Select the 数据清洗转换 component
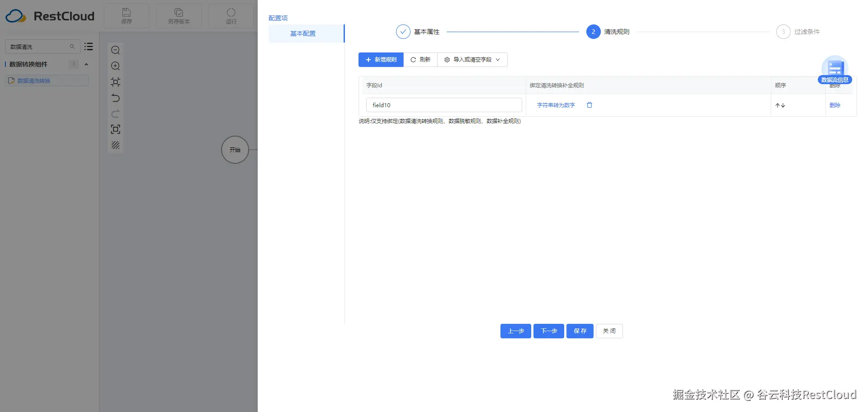The image size is (868, 412). (x=47, y=81)
